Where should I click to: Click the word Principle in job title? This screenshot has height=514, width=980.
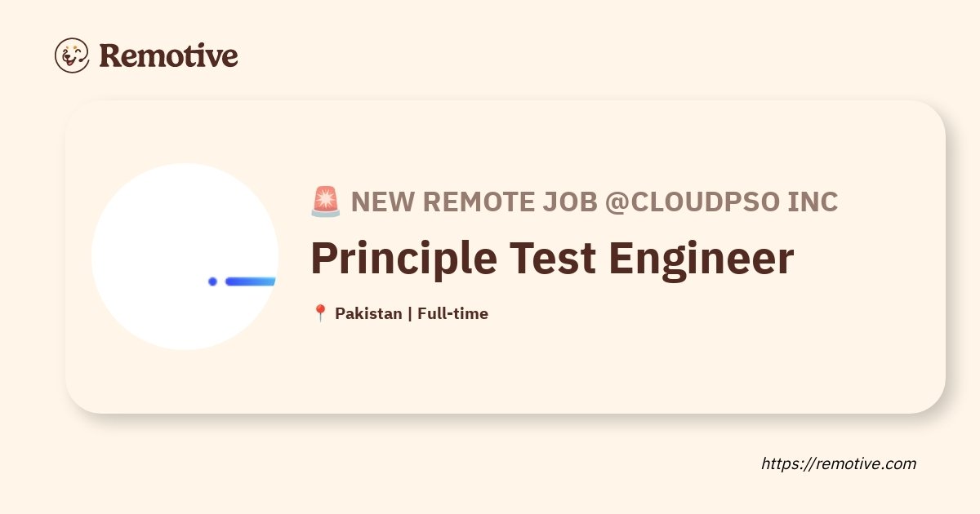point(403,259)
